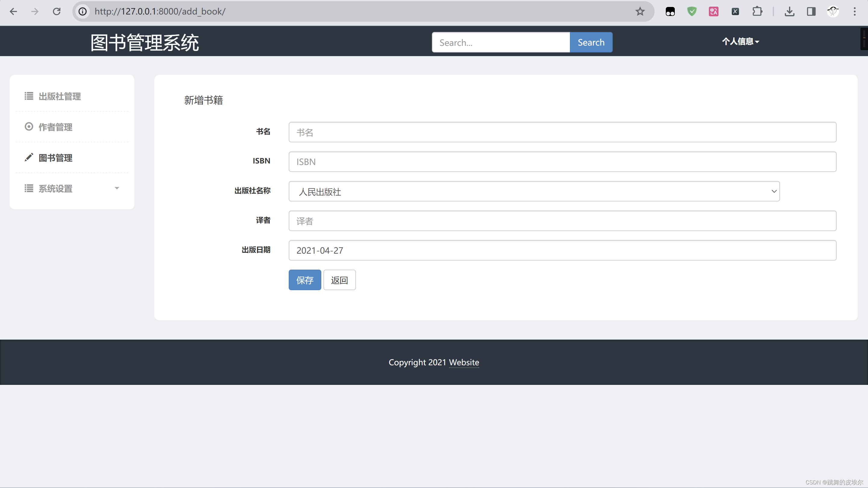Image resolution: width=868 pixels, height=488 pixels.
Task: Open the 出版社名称 dropdown
Action: click(534, 191)
